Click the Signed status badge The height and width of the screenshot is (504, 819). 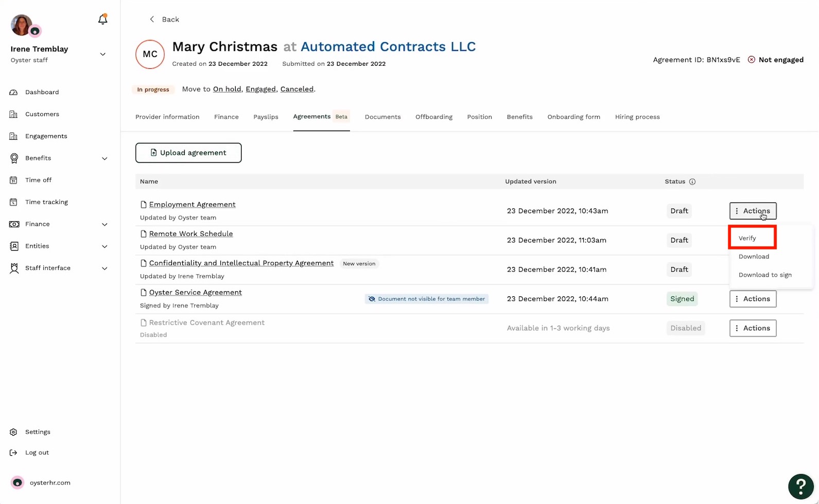pos(682,299)
